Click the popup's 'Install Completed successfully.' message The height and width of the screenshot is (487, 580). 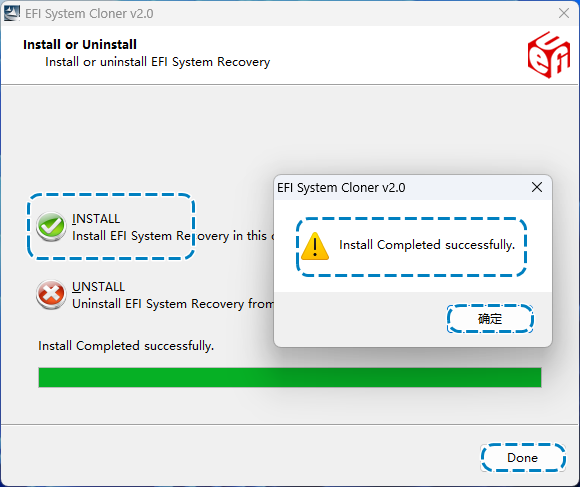pos(427,245)
